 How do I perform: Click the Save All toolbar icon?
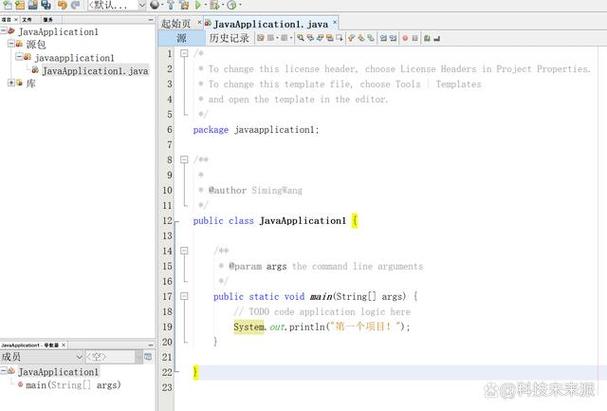click(x=46, y=5)
